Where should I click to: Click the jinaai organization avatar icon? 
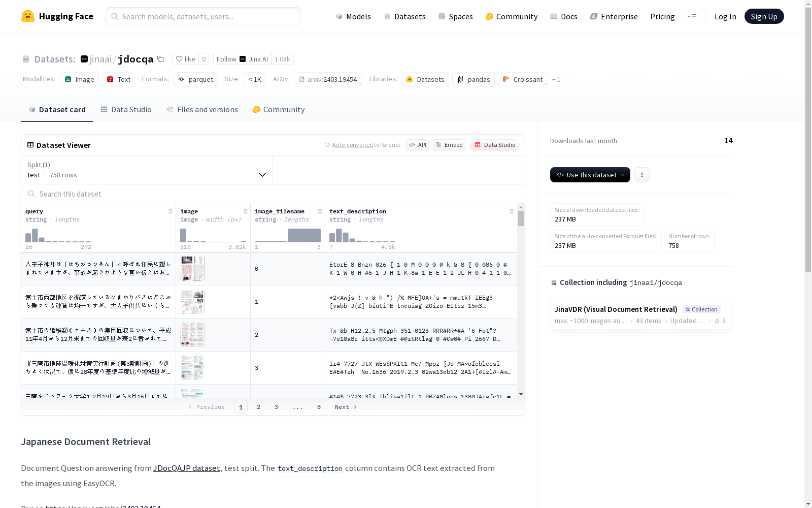click(x=84, y=59)
